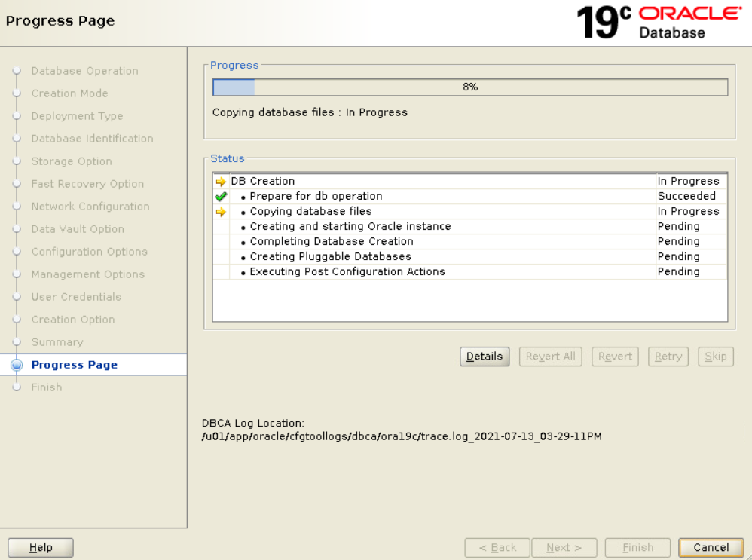Screen dimensions: 752x560
Task: Select Creating Pluggable Databases row
Action: pyautogui.click(x=470, y=257)
